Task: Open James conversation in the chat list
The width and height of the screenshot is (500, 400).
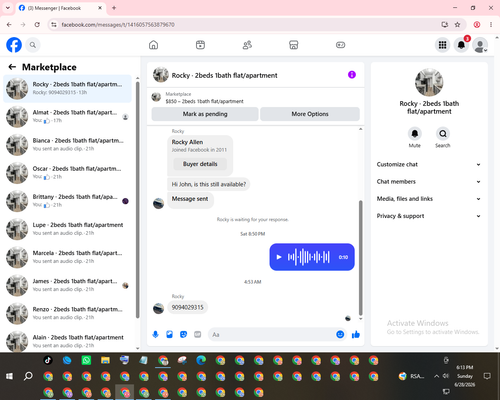Action: [68, 285]
